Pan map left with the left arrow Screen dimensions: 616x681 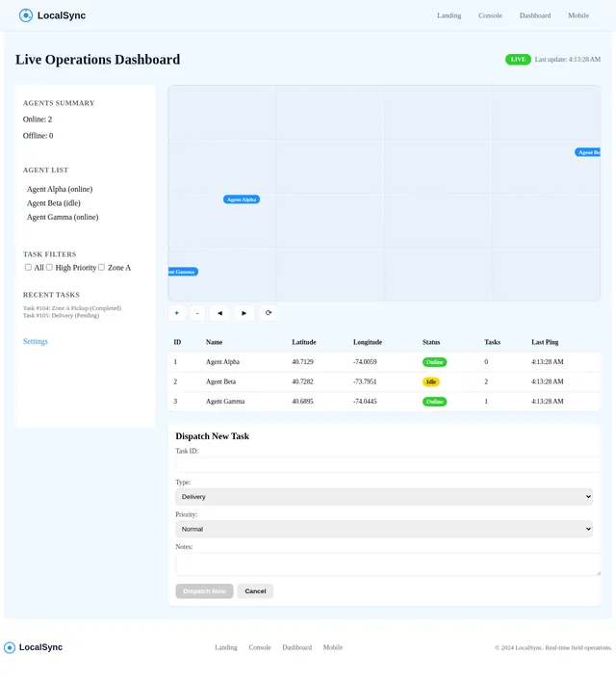220,313
